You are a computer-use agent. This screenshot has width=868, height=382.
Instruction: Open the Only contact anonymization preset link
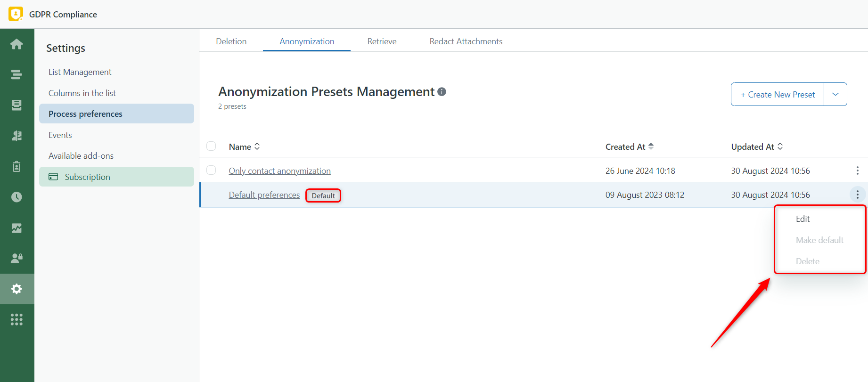[280, 171]
